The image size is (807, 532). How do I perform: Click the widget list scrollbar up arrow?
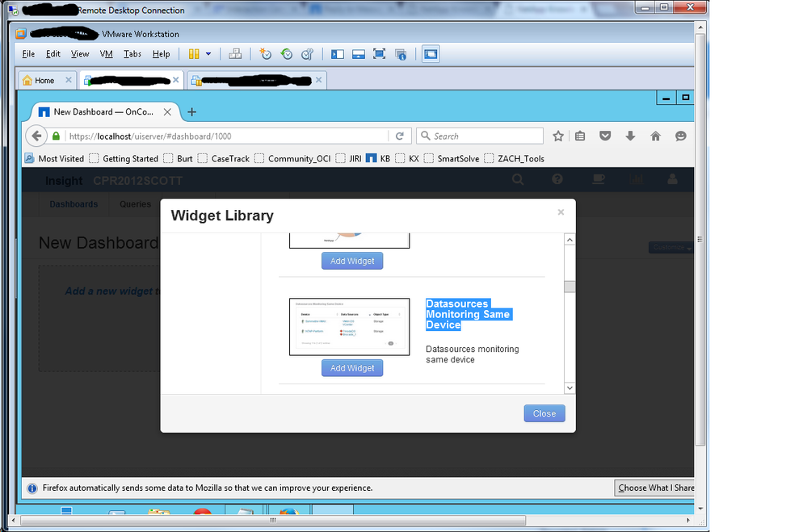pyautogui.click(x=570, y=240)
